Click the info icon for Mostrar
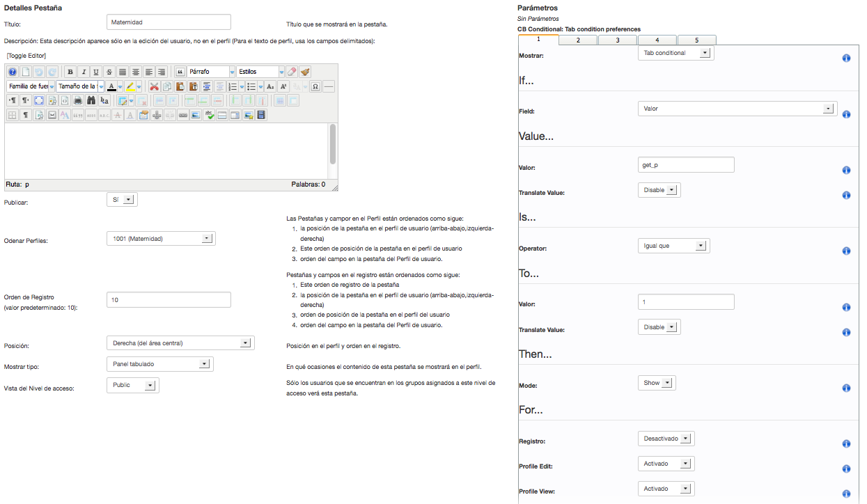Viewport: 867px width, 504px height. (x=846, y=58)
